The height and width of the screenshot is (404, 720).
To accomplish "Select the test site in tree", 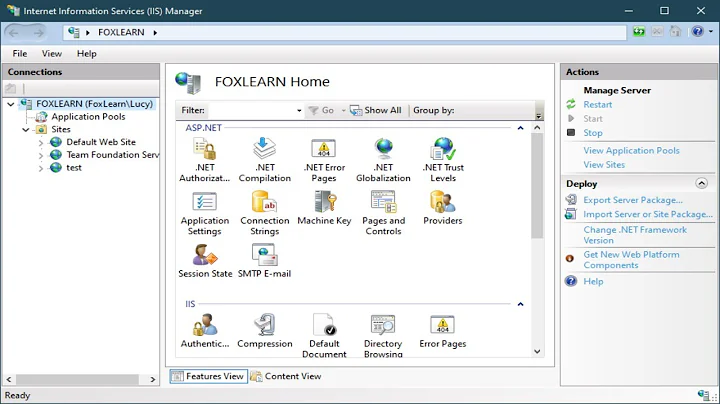I will pyautogui.click(x=73, y=168).
